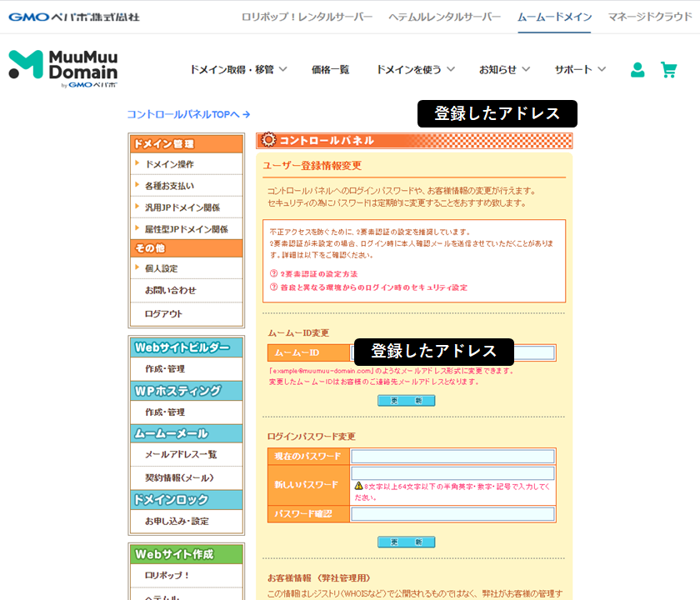Focus the 現在のパスワード field
Screen dimensions: 700x600
(452, 457)
